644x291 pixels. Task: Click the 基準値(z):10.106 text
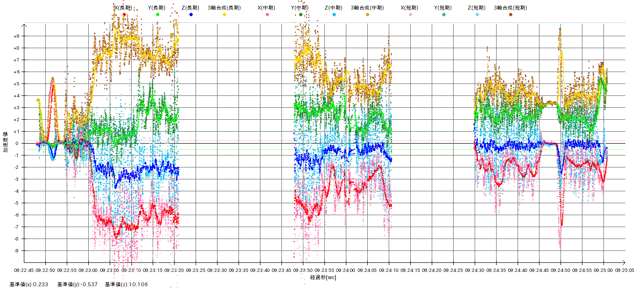pyautogui.click(x=127, y=285)
